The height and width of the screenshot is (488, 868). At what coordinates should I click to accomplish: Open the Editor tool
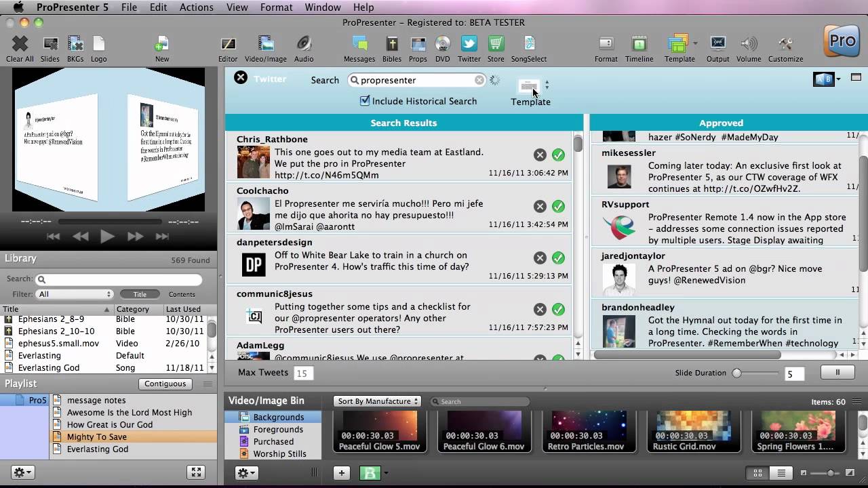click(x=229, y=45)
